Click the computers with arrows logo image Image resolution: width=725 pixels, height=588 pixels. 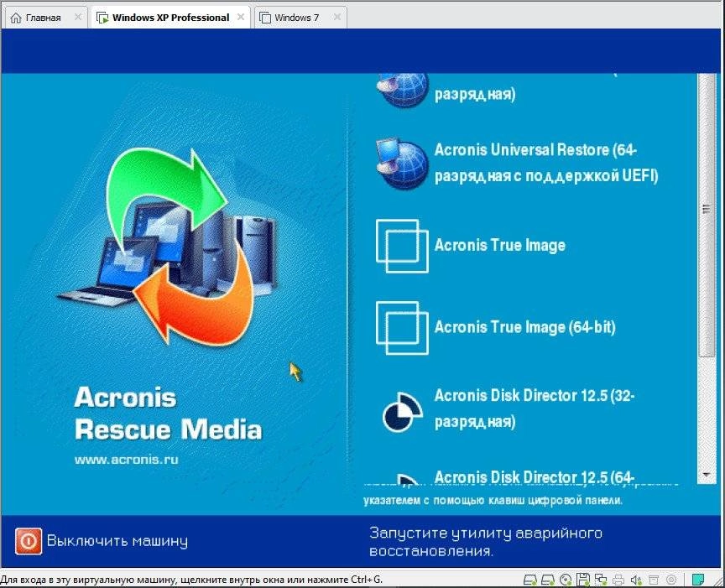169,247
